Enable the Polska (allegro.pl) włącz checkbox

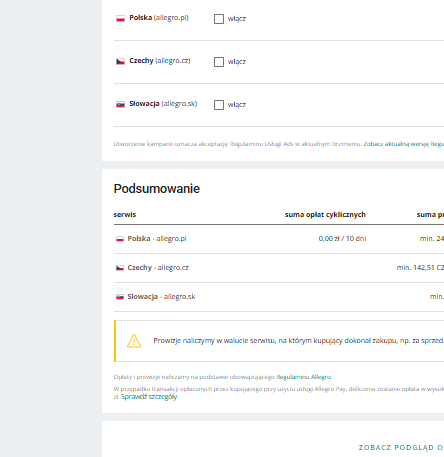tap(219, 19)
